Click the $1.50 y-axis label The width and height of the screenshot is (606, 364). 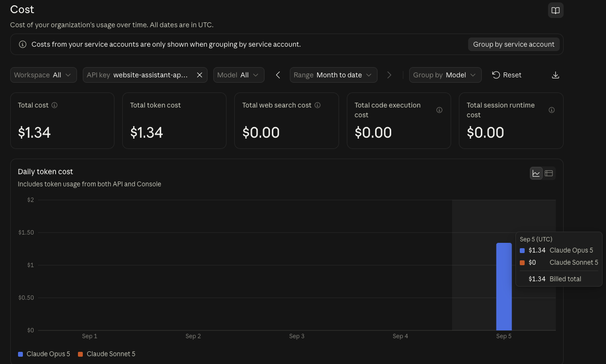(x=26, y=233)
